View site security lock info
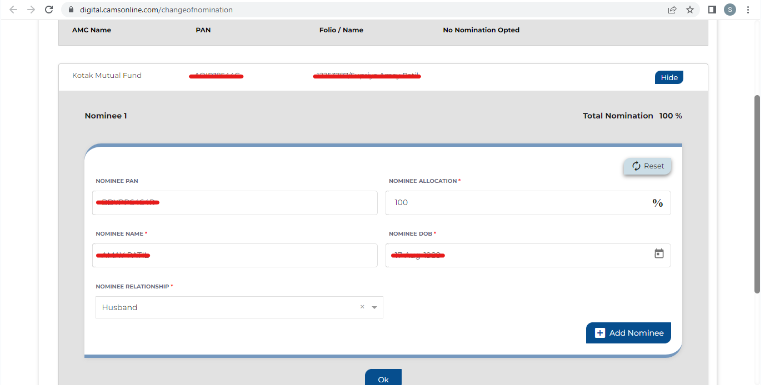This screenshot has width=761, height=385. (x=71, y=10)
